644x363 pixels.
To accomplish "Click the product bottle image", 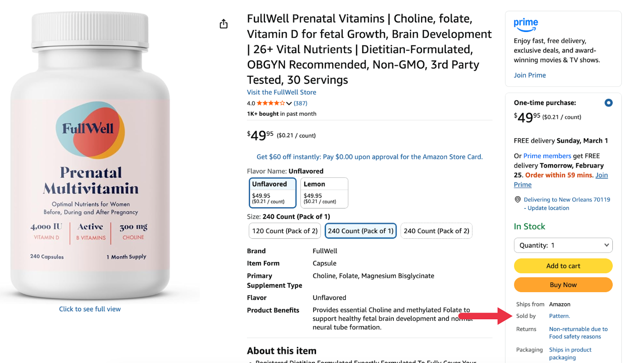I will coord(90,156).
